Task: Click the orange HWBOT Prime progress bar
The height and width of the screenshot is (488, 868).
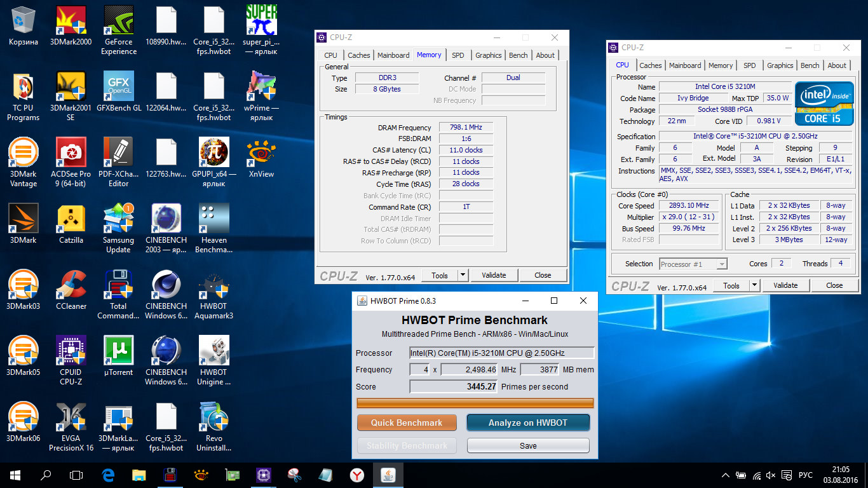Action: click(475, 403)
